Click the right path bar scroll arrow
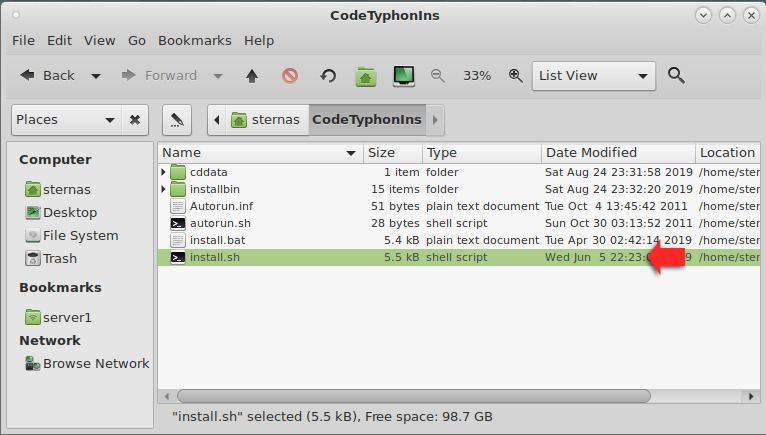766x435 pixels. point(435,120)
